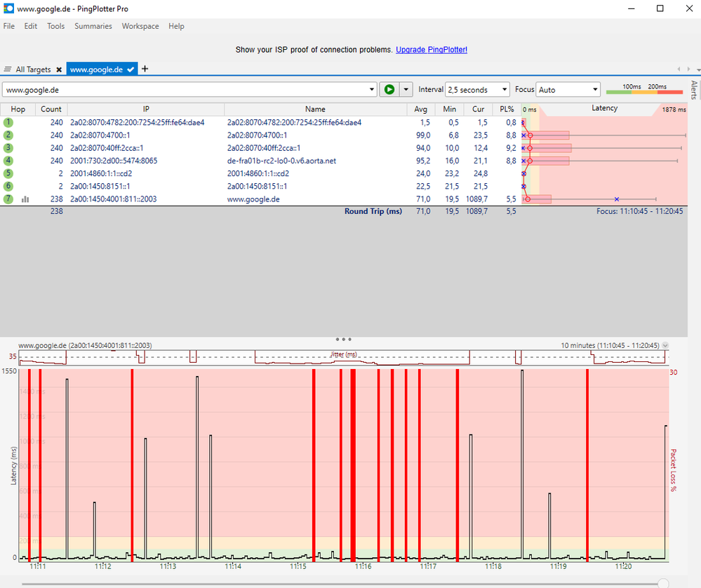This screenshot has height=588, width=701.
Task: Open the Summaries menu
Action: 93,26
